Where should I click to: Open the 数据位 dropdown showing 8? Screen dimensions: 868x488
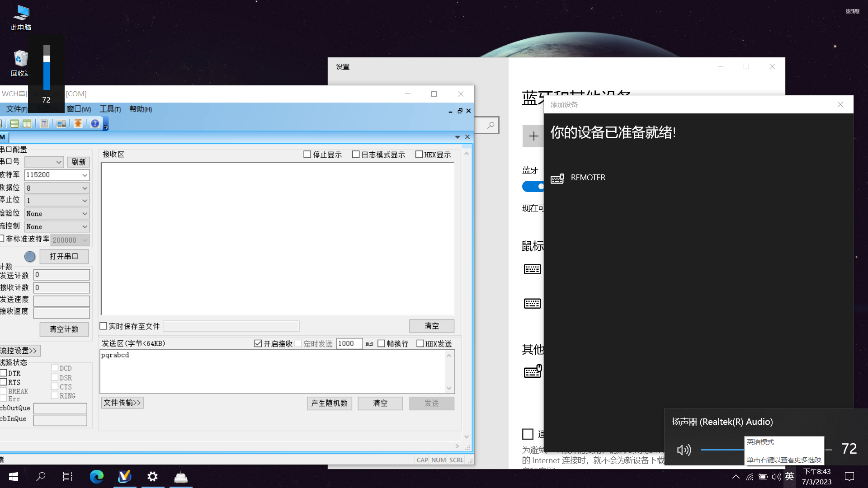pyautogui.click(x=84, y=188)
